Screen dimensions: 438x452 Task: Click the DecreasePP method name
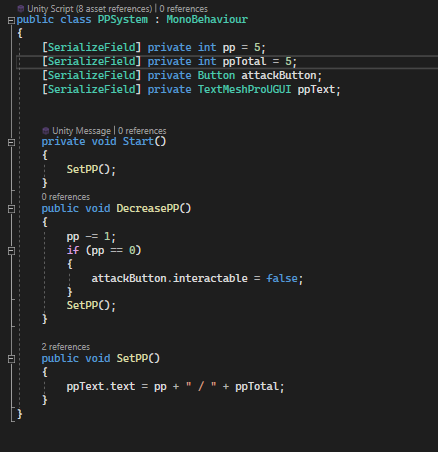pos(148,208)
